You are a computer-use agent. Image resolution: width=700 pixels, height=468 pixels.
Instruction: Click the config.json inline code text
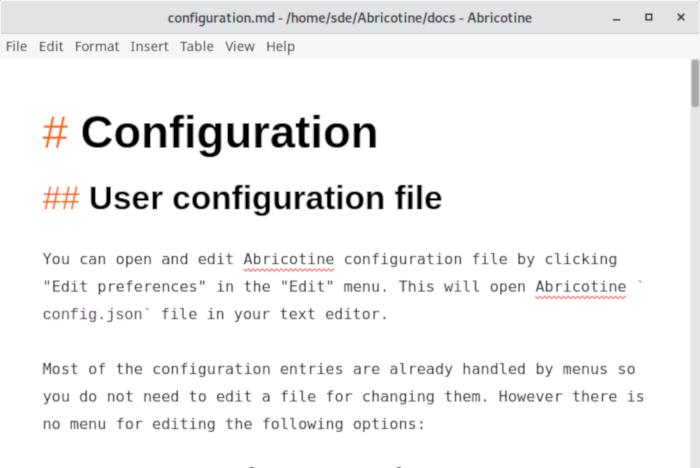pyautogui.click(x=92, y=314)
